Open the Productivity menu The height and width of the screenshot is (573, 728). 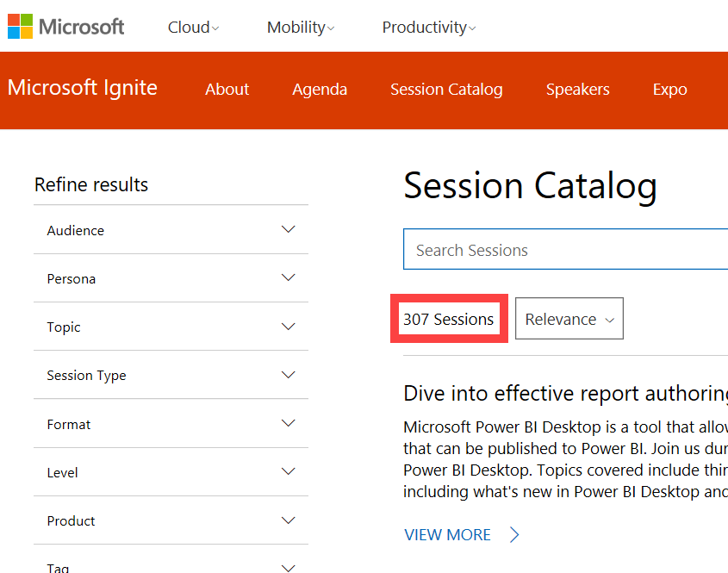[428, 28]
